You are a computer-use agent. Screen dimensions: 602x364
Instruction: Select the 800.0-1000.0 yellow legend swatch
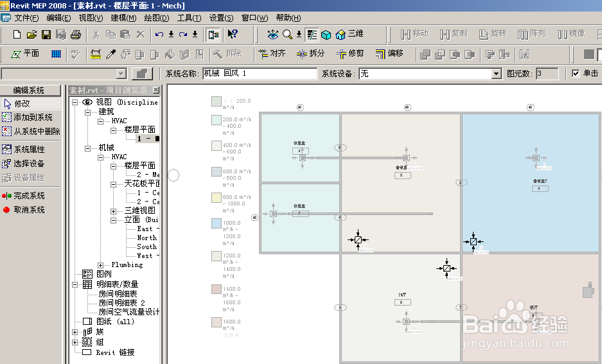216,198
